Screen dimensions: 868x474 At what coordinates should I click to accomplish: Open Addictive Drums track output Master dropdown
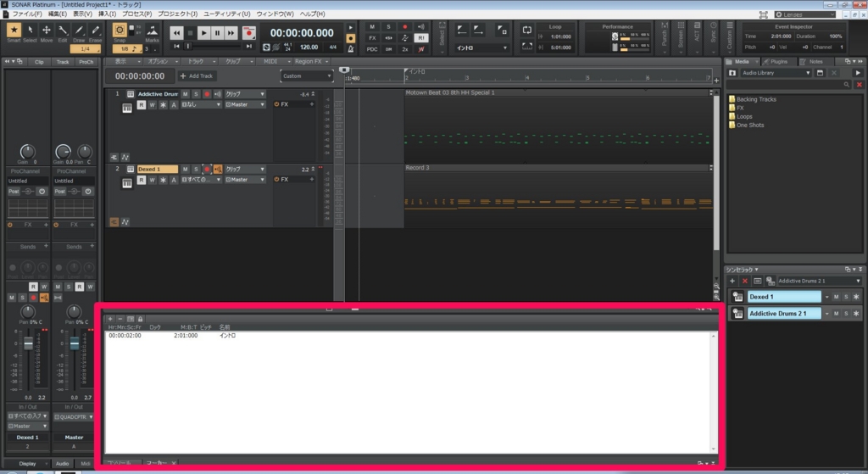pyautogui.click(x=245, y=104)
